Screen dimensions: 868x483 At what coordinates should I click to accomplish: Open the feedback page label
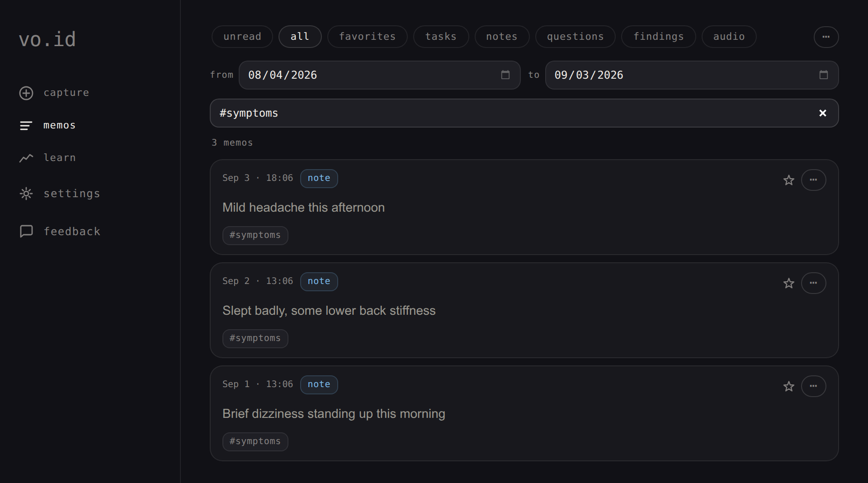72,232
